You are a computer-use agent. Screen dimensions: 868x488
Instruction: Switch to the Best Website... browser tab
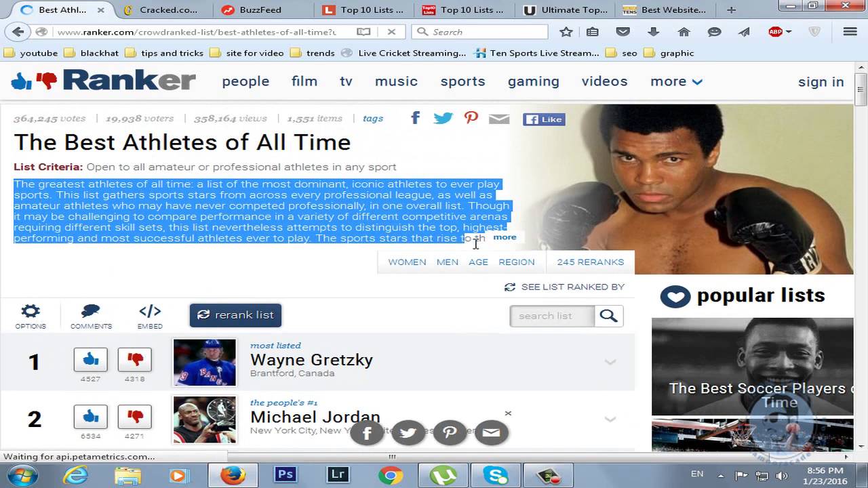coord(666,9)
